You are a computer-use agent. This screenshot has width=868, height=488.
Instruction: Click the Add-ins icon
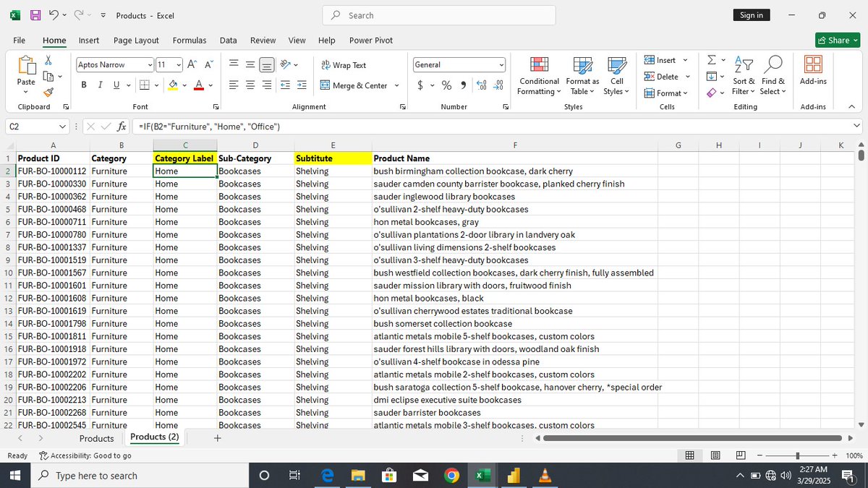[813, 65]
